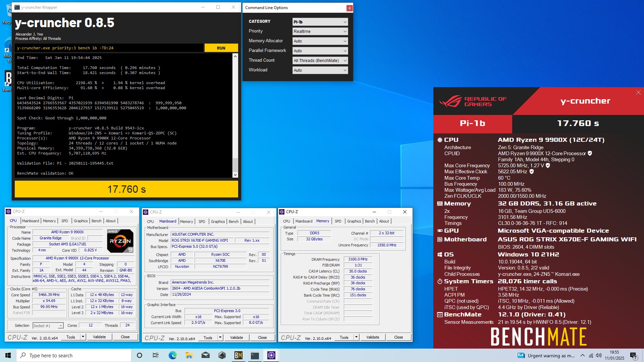This screenshot has height=362, width=644.
Task: Expand the Parallel Framework dropdown
Action: click(320, 51)
